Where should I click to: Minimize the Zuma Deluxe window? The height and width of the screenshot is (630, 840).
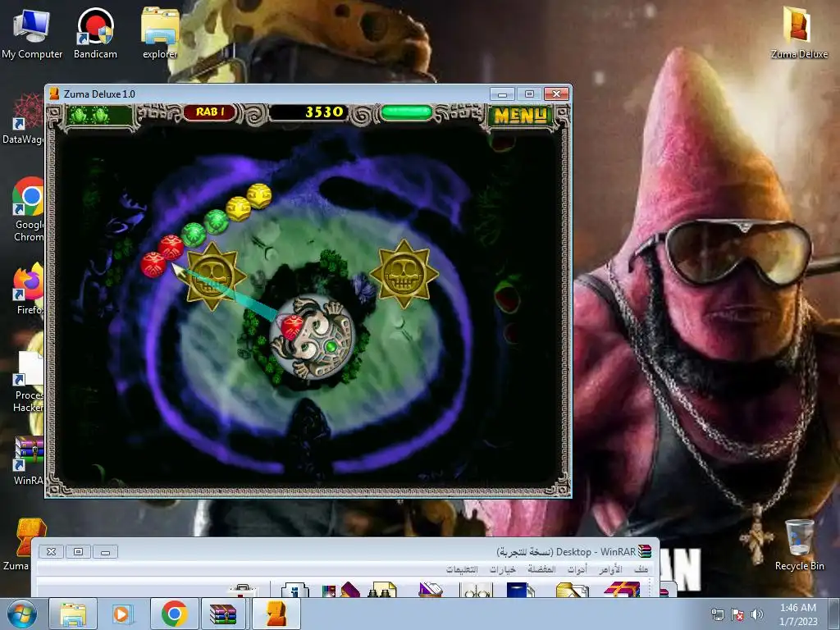(502, 94)
